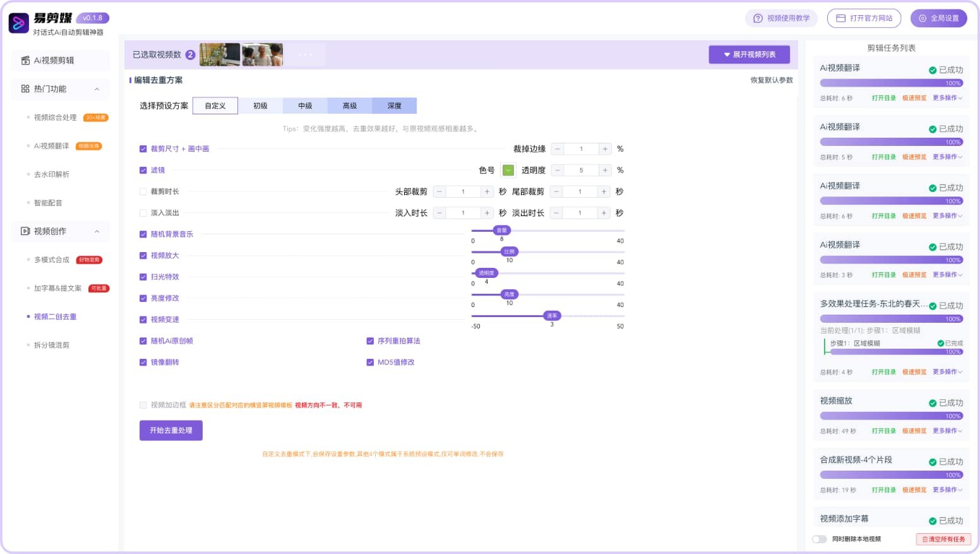Click 极速预览 for the 合成新视频-4个片段 task

[914, 490]
